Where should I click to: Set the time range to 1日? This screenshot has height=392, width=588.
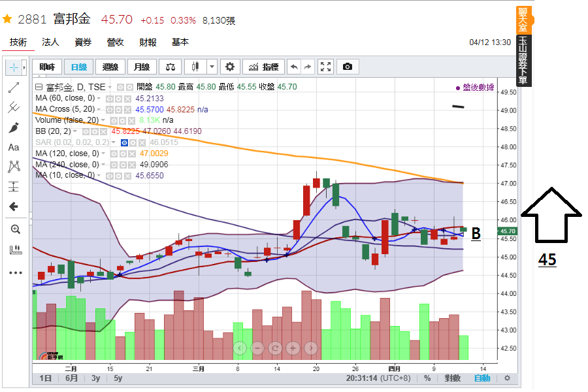45,378
